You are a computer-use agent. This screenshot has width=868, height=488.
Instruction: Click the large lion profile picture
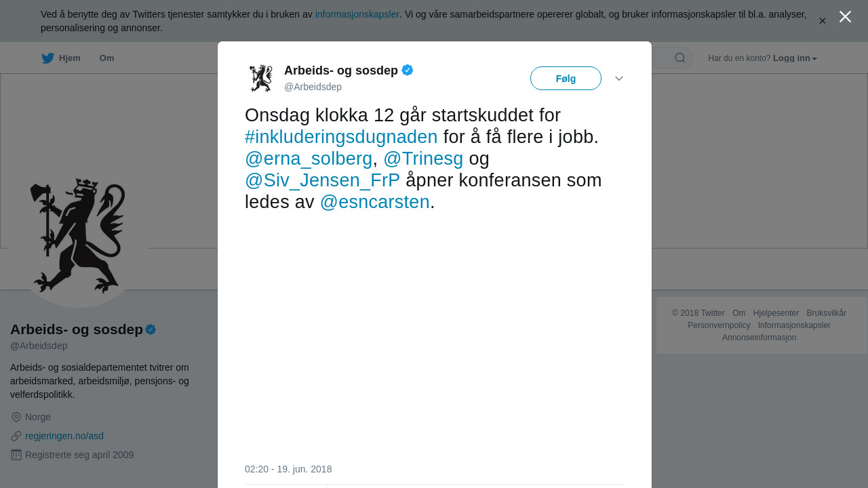point(78,237)
